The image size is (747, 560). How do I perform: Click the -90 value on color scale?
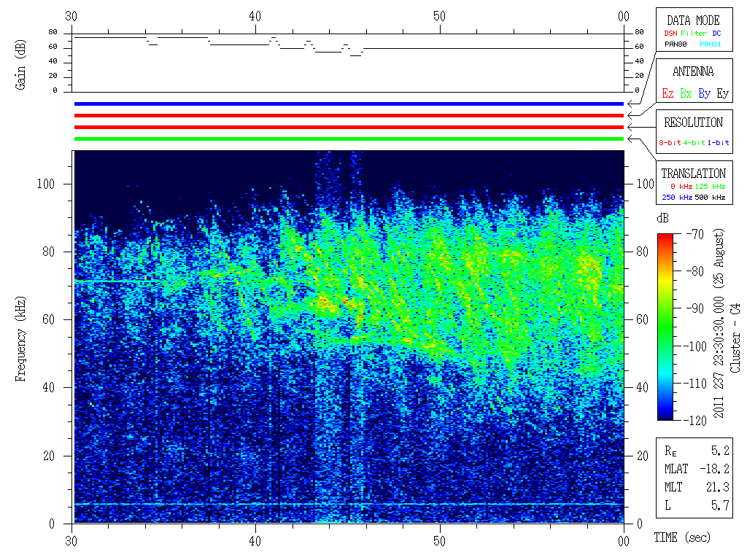pos(695,308)
